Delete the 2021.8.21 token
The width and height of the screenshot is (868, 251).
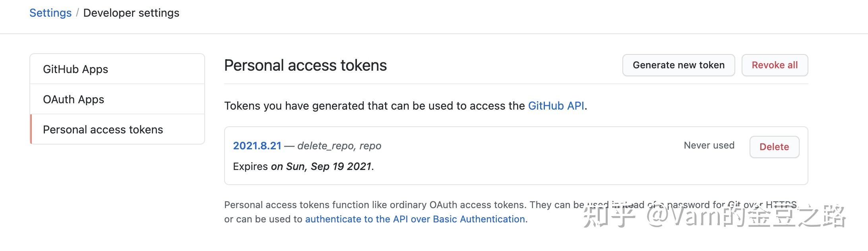[x=774, y=147]
